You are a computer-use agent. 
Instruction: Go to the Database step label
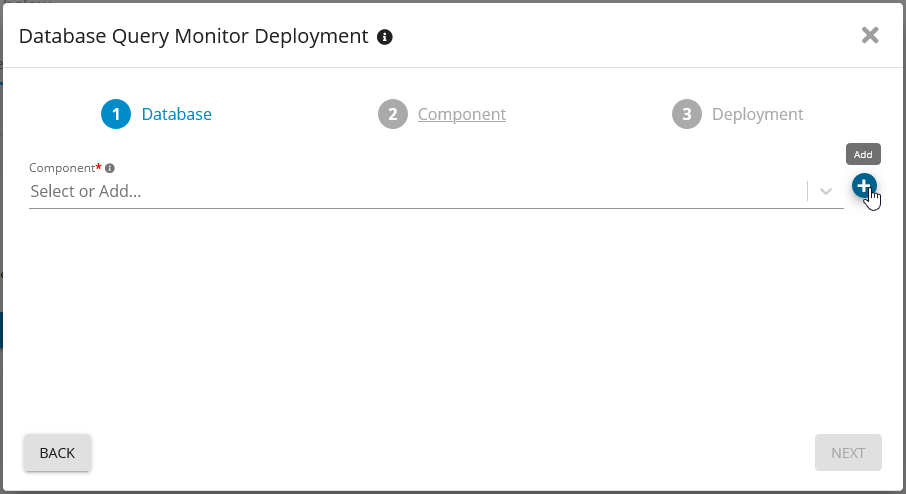coord(176,114)
